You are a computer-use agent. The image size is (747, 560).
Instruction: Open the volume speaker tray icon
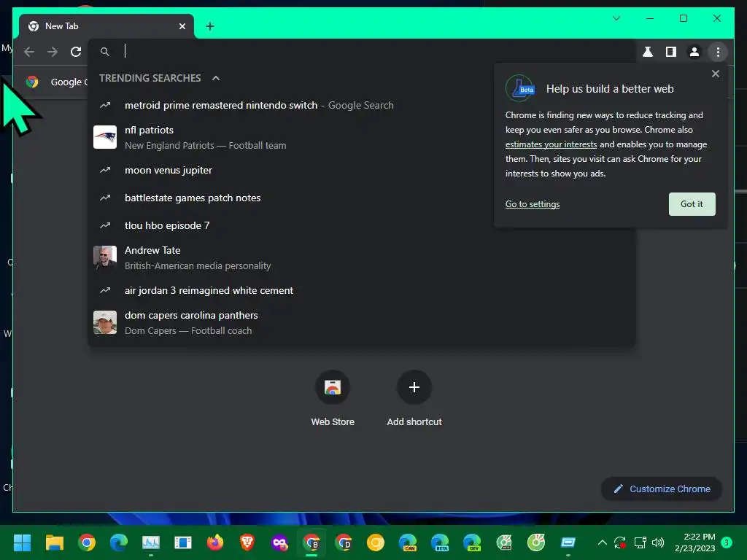tap(658, 542)
